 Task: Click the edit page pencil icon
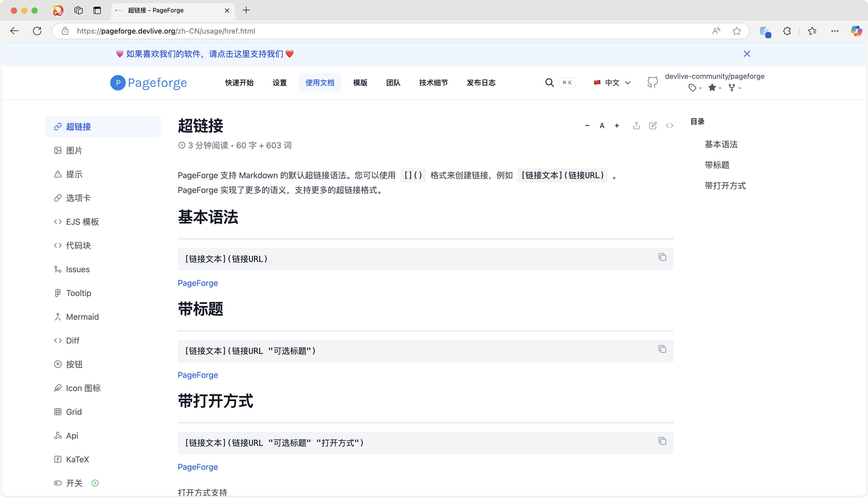tap(653, 126)
